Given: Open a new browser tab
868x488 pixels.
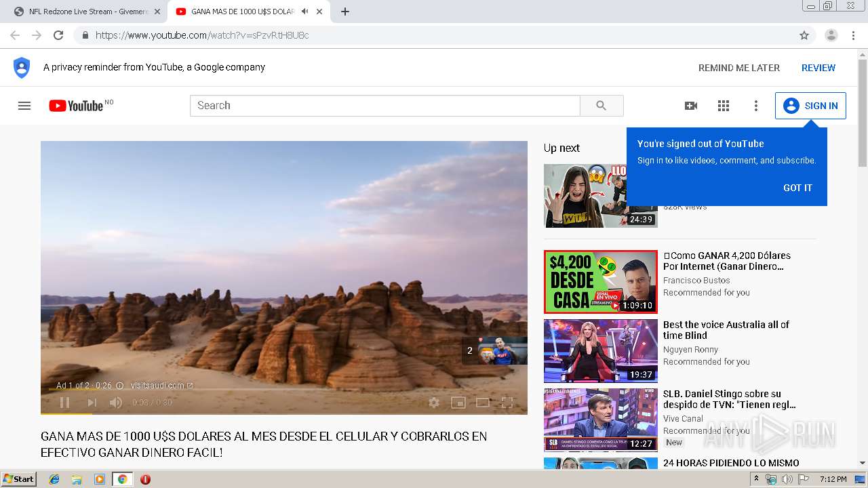Looking at the screenshot, I should pos(344,12).
